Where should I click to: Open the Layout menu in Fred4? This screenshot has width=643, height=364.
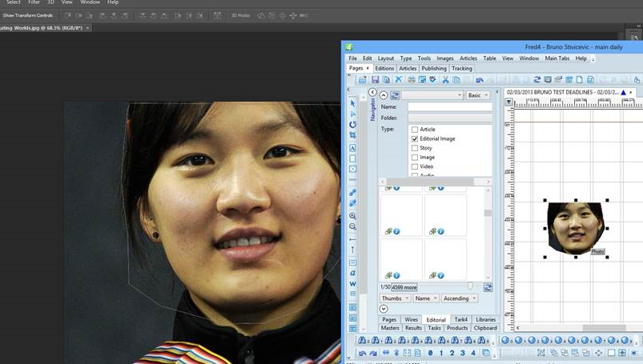385,58
